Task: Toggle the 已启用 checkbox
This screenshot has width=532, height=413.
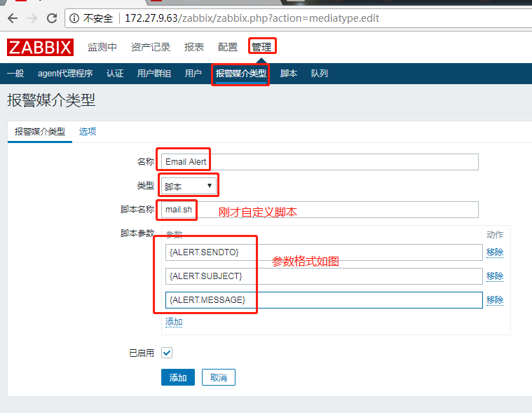Action: 167,353
